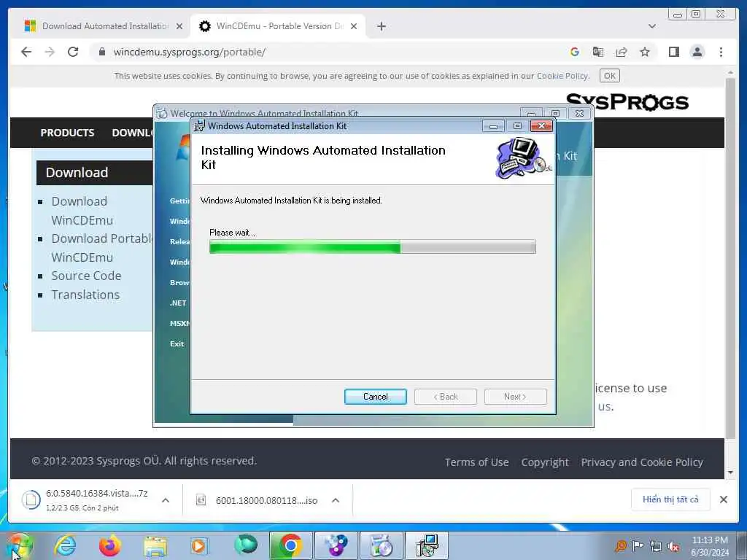The width and height of the screenshot is (747, 560).
Task: Bookmark this page with the star icon
Action: tap(645, 52)
